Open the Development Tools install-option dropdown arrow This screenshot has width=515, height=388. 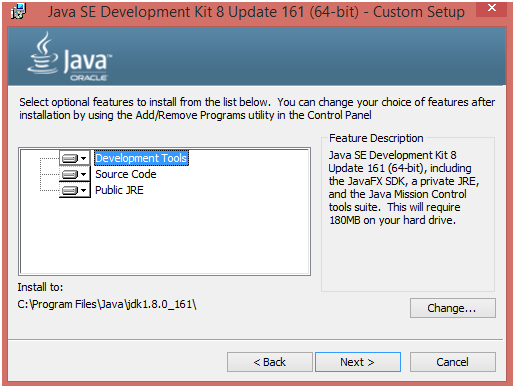[x=84, y=158]
